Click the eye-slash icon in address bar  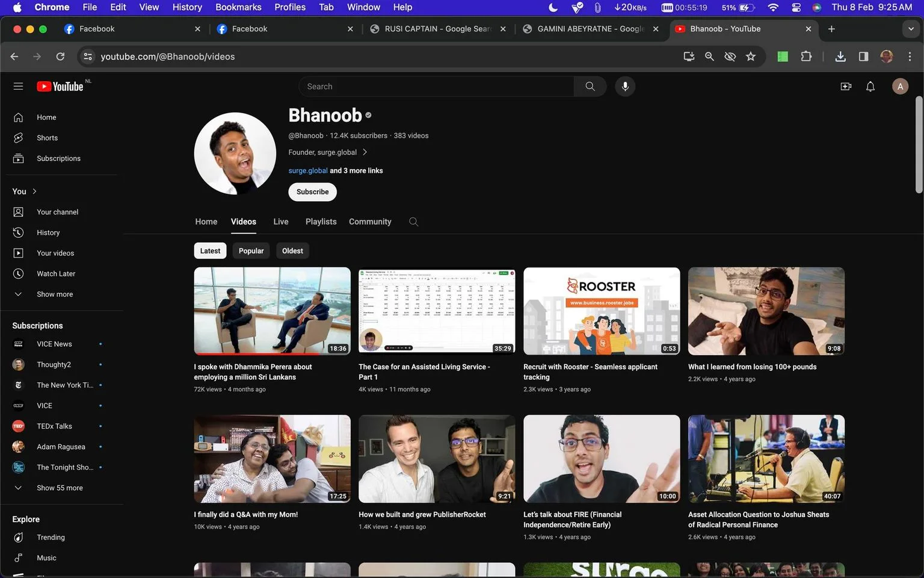coord(730,56)
